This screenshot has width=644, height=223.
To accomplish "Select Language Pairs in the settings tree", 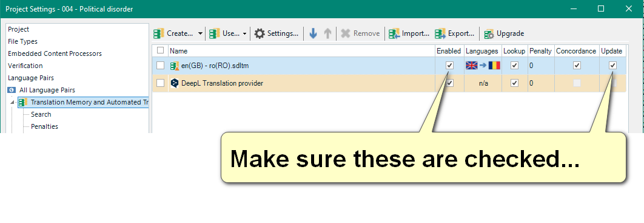I will tap(31, 78).
